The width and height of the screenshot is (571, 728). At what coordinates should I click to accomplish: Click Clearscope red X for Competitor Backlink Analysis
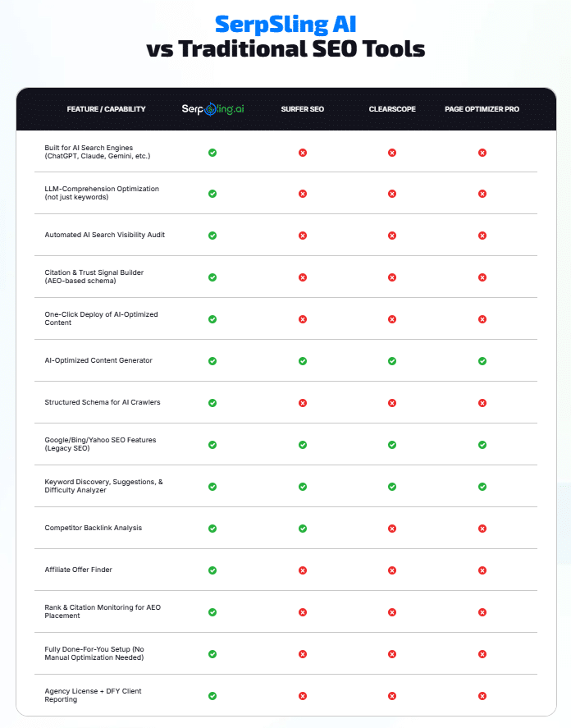pyautogui.click(x=392, y=528)
